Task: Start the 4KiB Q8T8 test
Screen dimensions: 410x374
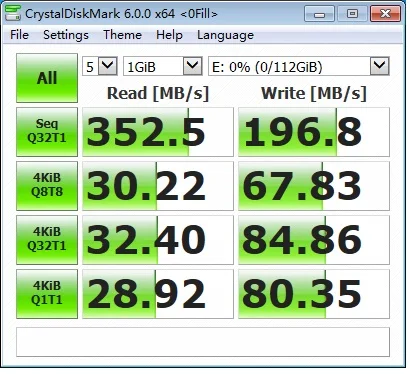Action: [x=47, y=186]
